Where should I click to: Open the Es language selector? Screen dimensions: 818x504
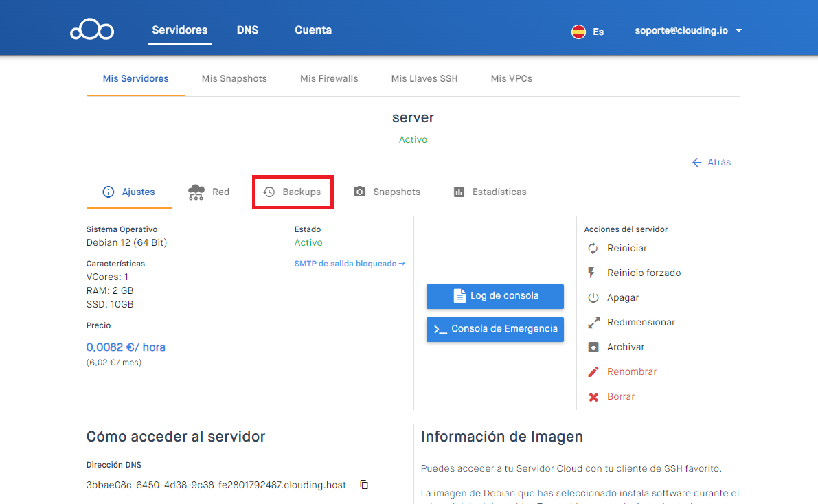(588, 32)
